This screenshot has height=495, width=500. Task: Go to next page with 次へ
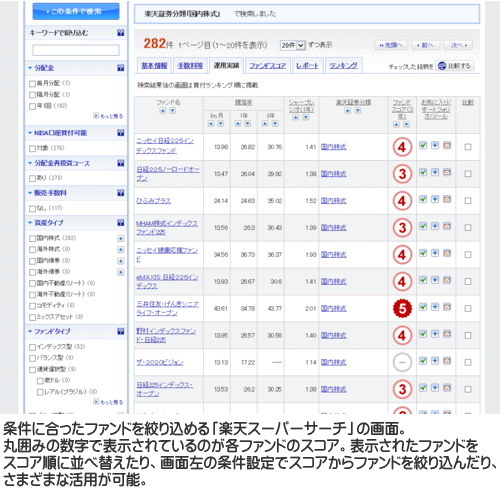point(458,45)
